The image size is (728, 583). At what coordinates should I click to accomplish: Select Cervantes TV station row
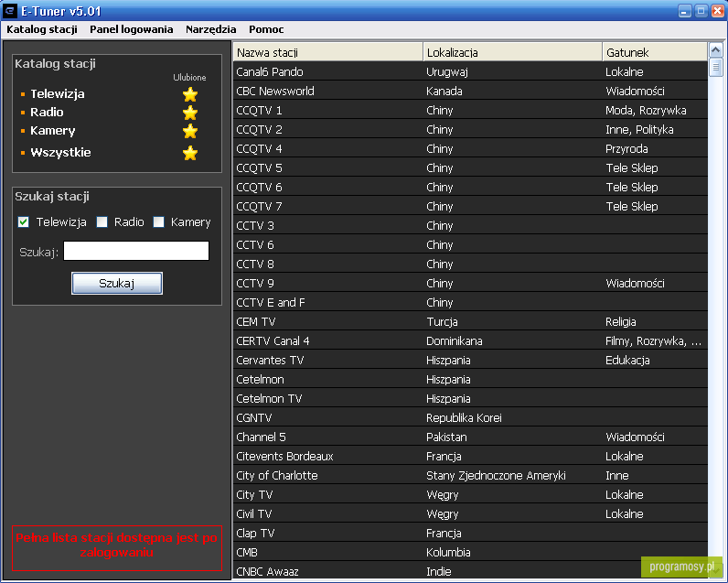[x=470, y=361]
